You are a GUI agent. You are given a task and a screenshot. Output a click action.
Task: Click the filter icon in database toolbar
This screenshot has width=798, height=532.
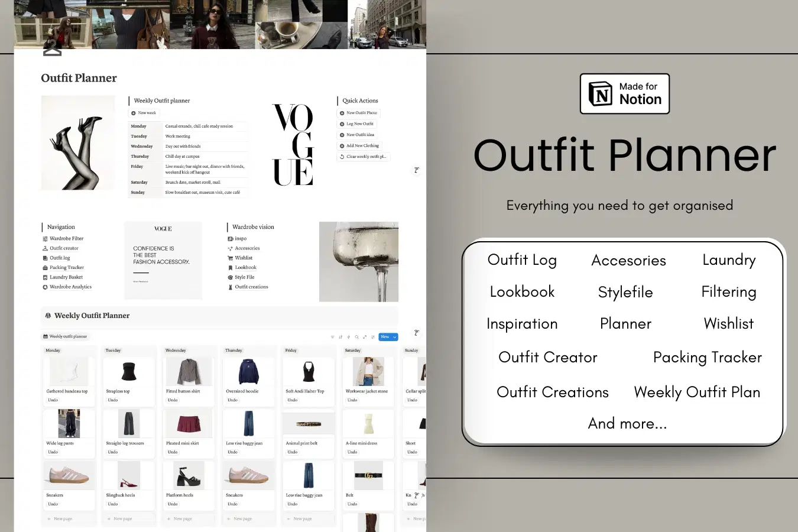332,337
